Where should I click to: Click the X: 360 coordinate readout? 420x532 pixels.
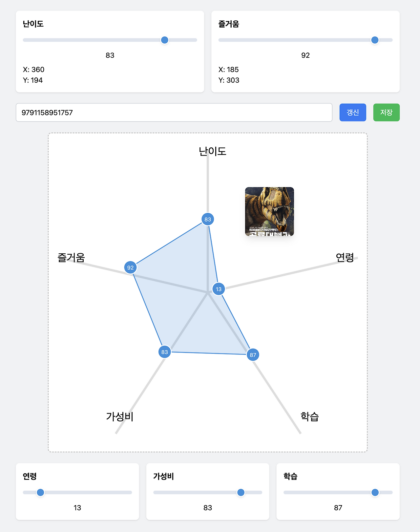(x=33, y=70)
